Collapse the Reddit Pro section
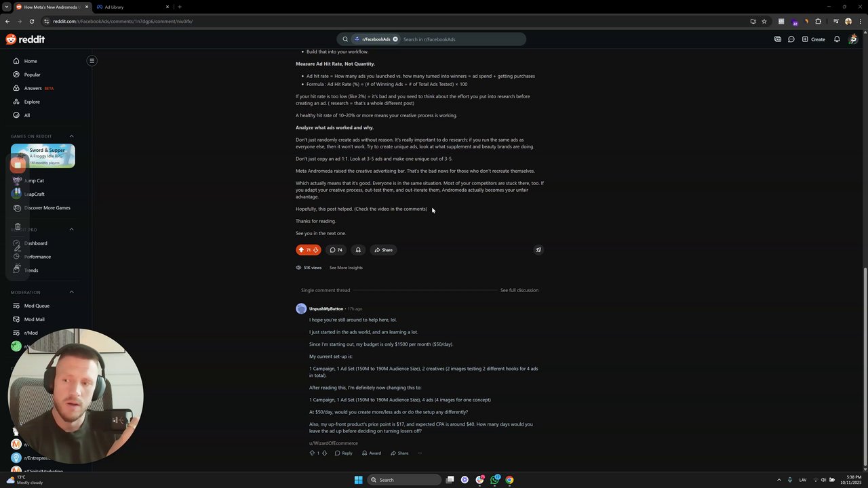Viewport: 868px width, 488px height. pos(71,230)
